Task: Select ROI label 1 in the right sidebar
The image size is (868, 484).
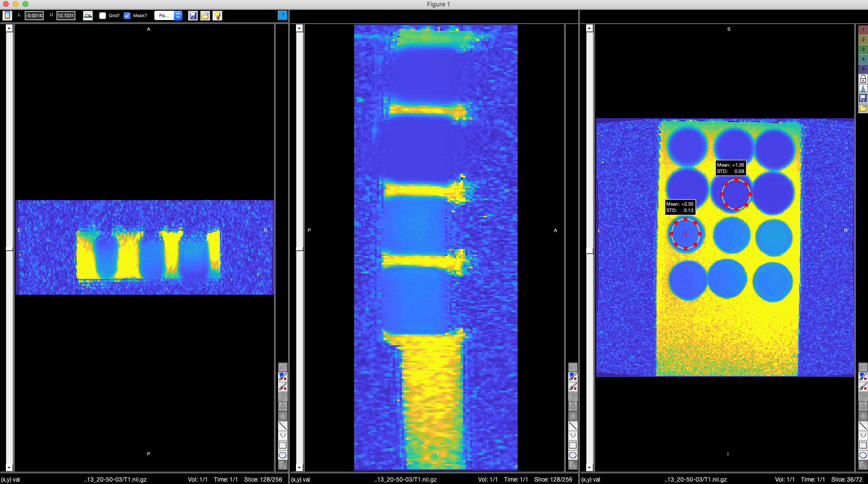Action: click(x=863, y=29)
